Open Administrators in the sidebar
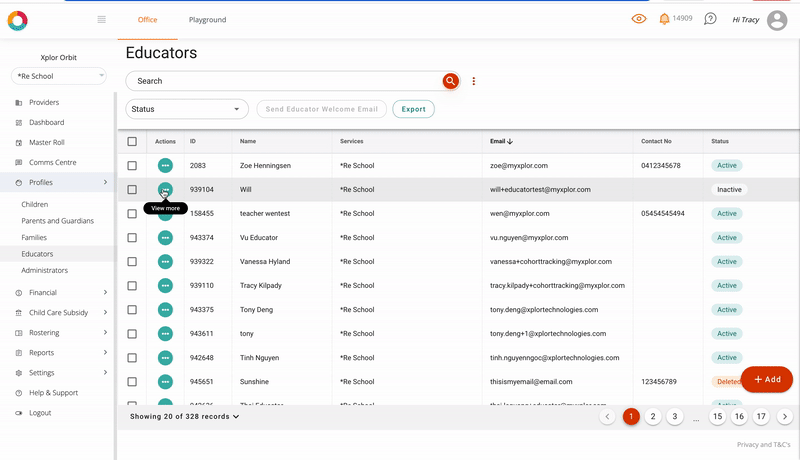This screenshot has height=460, width=800. [x=45, y=270]
